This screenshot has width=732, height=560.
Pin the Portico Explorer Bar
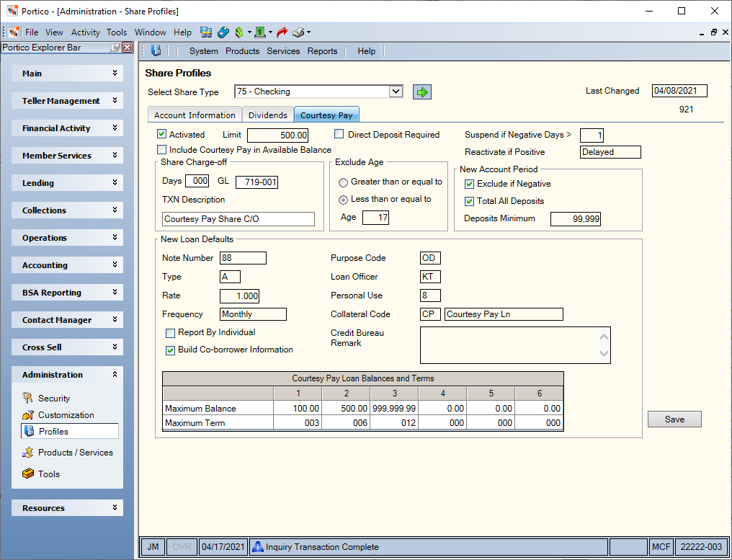point(115,47)
